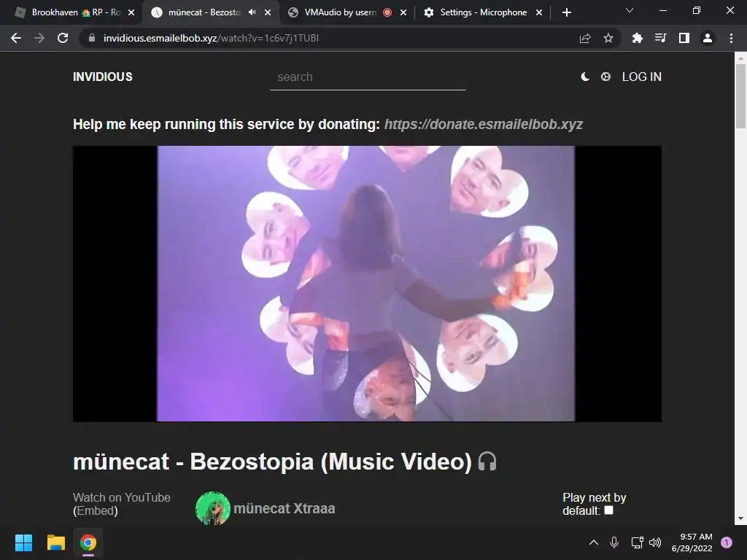The height and width of the screenshot is (560, 747).
Task: Close the münecat Bezostopia tab
Action: coord(268,12)
